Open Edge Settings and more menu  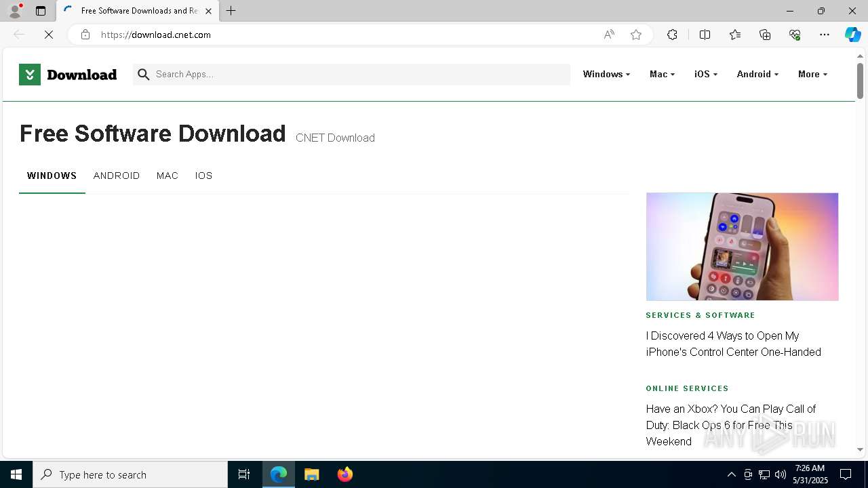825,35
